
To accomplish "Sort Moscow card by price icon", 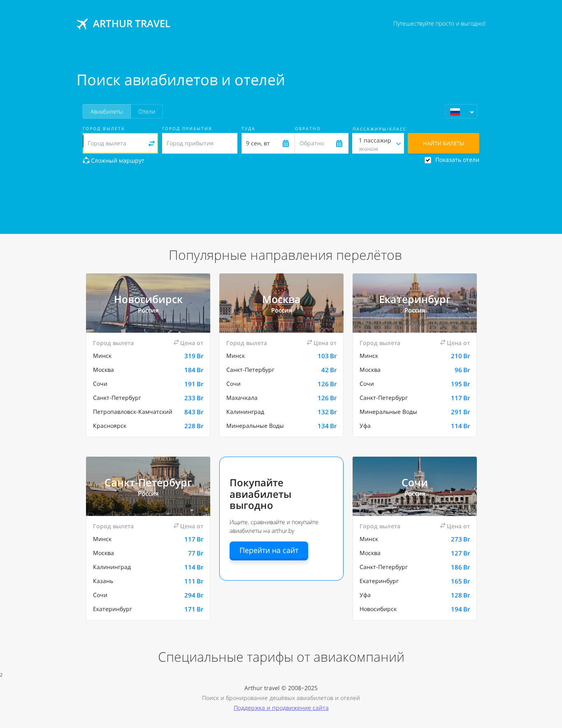I will click(309, 342).
